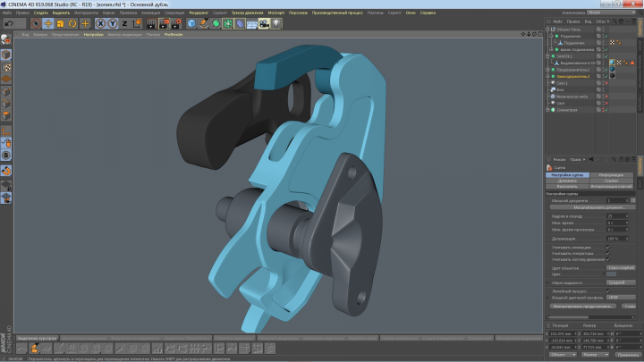Open the Floor environment objects icon
The image size is (644, 362).
[x=252, y=23]
